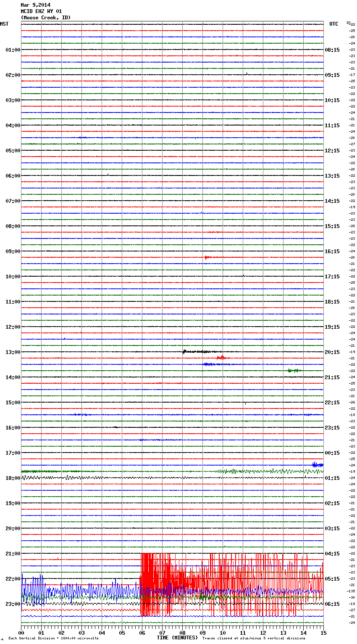The image size is (357, 644).
Task: Pick the 05:00 MST time label
Action: click(13, 151)
